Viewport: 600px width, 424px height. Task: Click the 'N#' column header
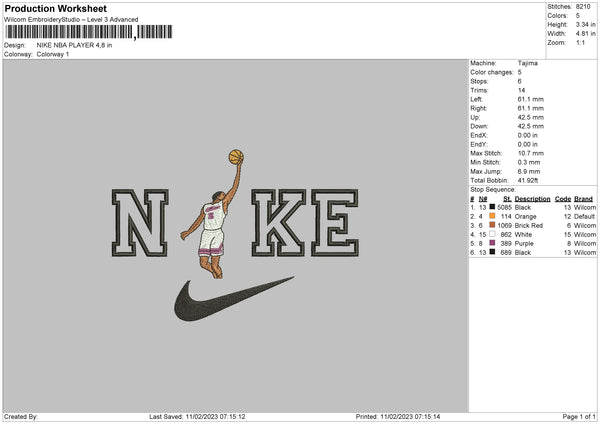pyautogui.click(x=483, y=199)
